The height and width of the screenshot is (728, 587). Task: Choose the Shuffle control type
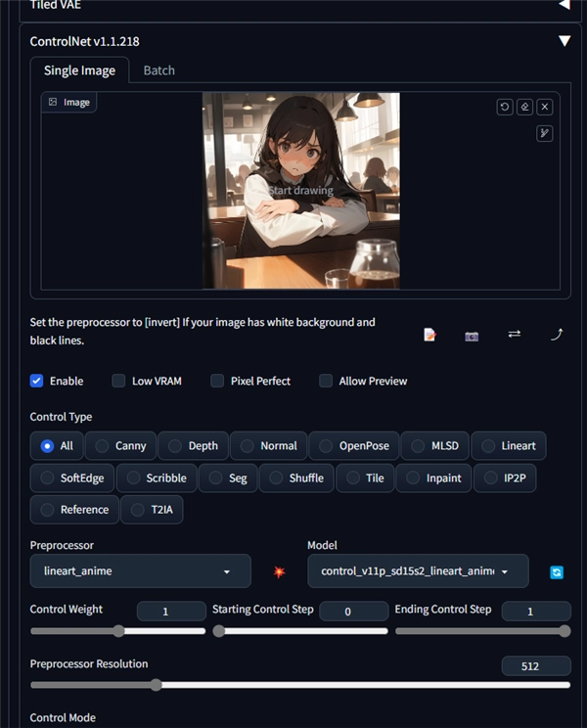pos(296,478)
